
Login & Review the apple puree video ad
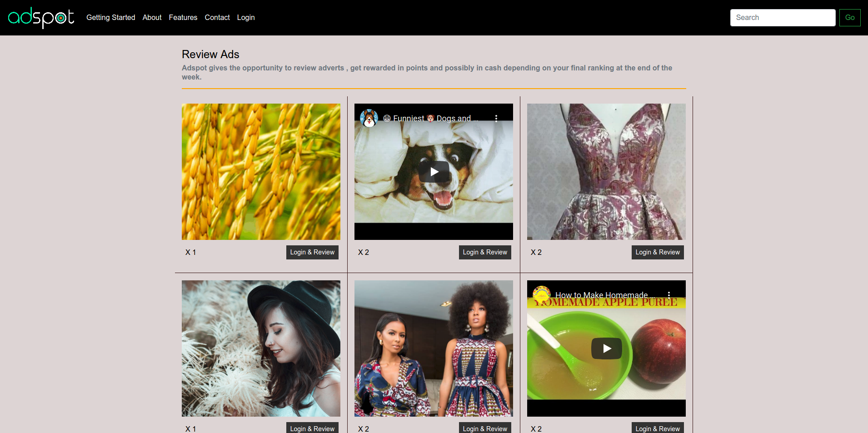(x=658, y=428)
